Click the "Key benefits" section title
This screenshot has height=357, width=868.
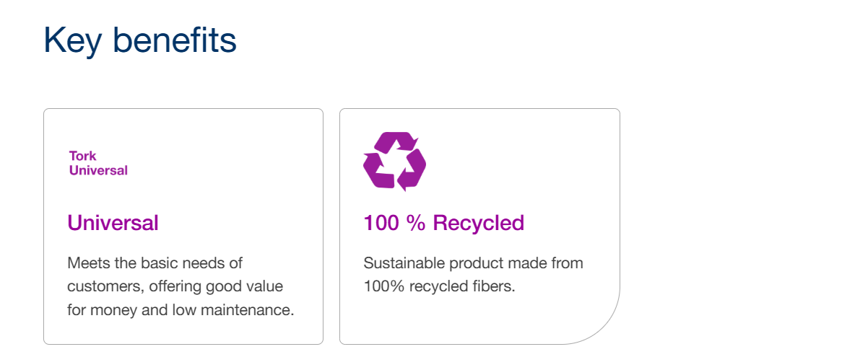click(x=140, y=40)
